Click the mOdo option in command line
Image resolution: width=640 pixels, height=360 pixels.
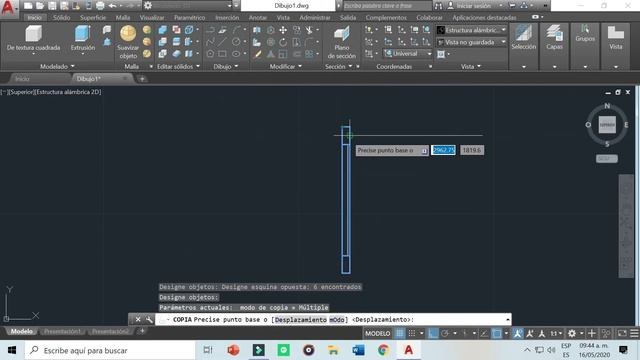tap(337, 320)
